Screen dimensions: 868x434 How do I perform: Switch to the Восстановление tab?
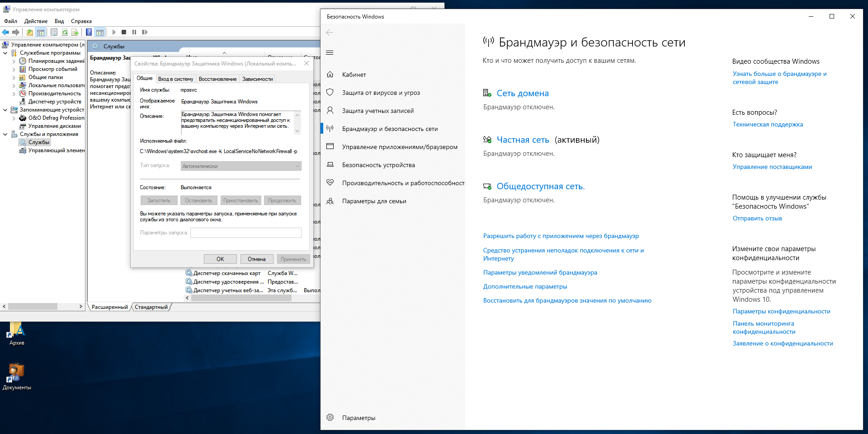[x=217, y=79]
